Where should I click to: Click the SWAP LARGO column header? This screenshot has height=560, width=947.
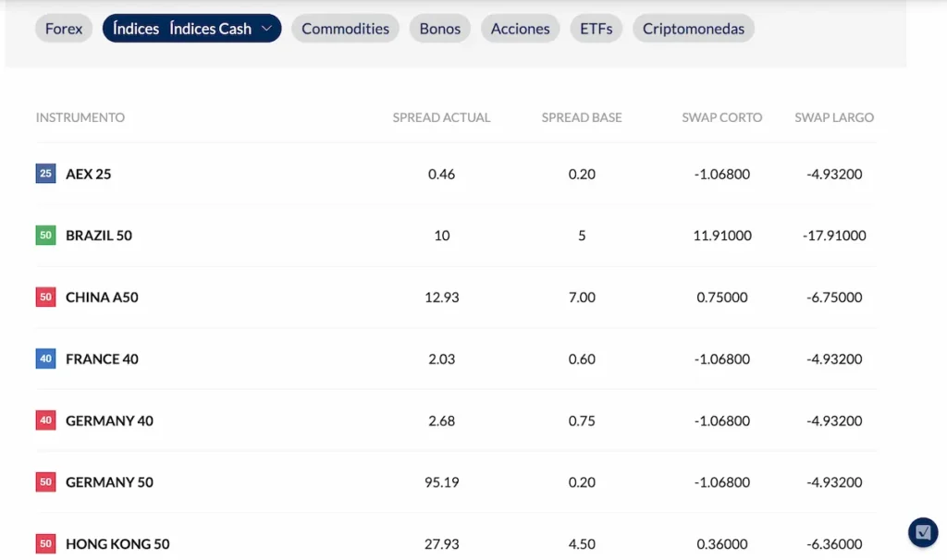coord(834,117)
